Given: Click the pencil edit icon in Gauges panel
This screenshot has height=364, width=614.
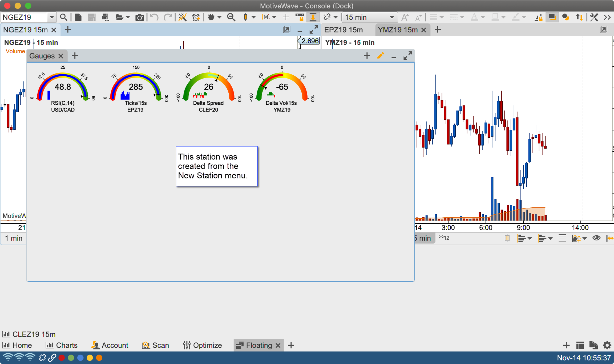Looking at the screenshot, I should coord(380,56).
